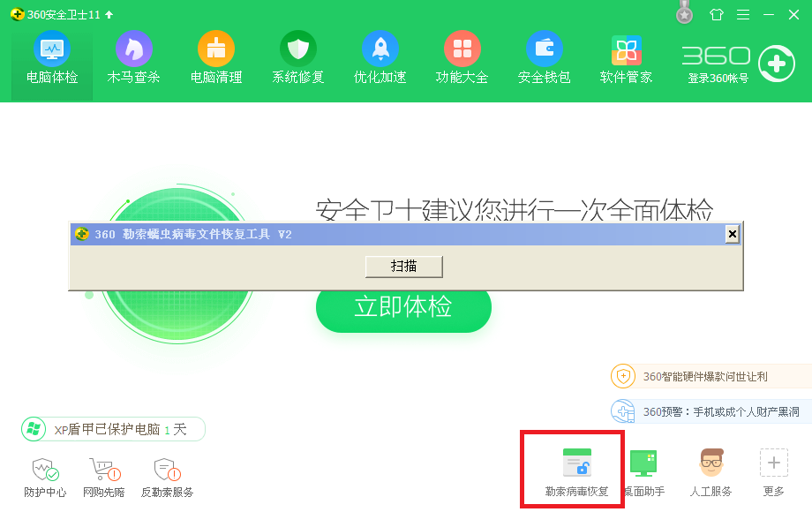Click the 立即体检 button
Screen dimensions: 812x512
point(403,307)
